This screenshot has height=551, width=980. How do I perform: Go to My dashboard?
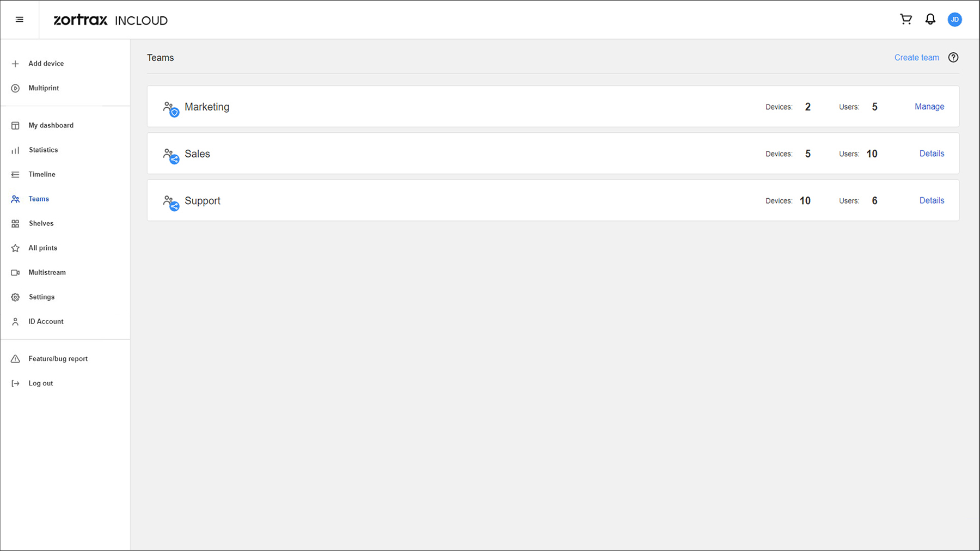51,125
